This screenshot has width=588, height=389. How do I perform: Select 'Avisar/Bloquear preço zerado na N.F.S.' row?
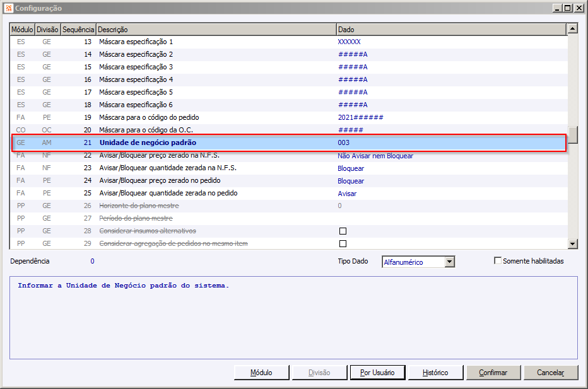288,156
